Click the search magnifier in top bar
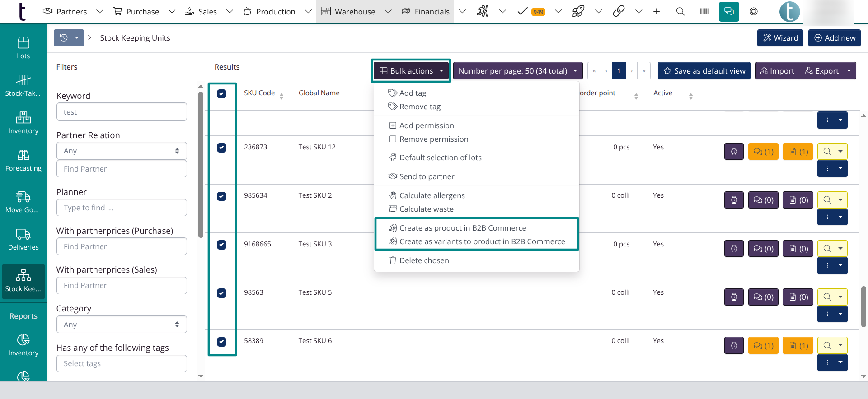Screen dimensions: 868x399 680,12
